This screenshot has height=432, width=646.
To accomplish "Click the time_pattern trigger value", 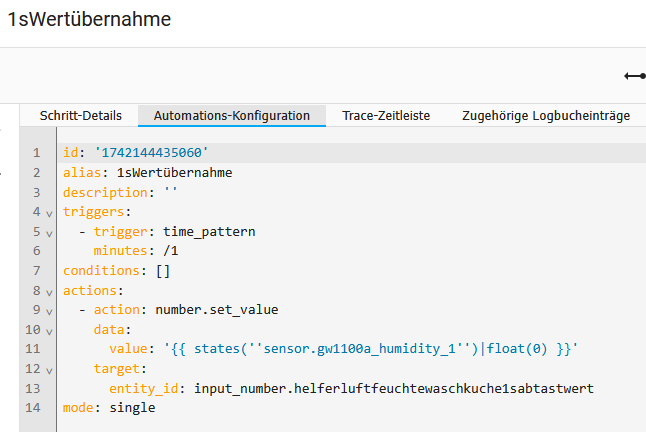I will point(209,231).
